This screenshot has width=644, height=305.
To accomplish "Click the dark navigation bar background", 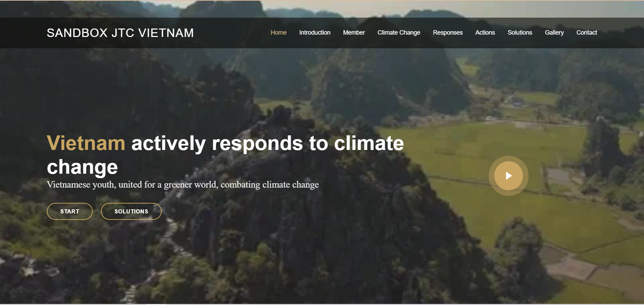I will click(231, 33).
